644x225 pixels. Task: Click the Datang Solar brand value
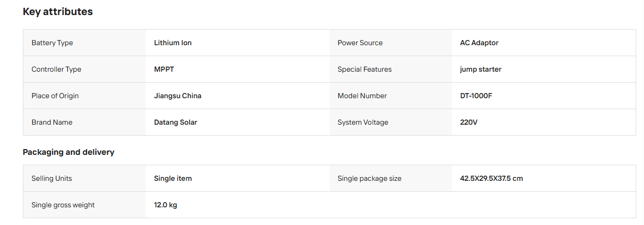(x=175, y=122)
